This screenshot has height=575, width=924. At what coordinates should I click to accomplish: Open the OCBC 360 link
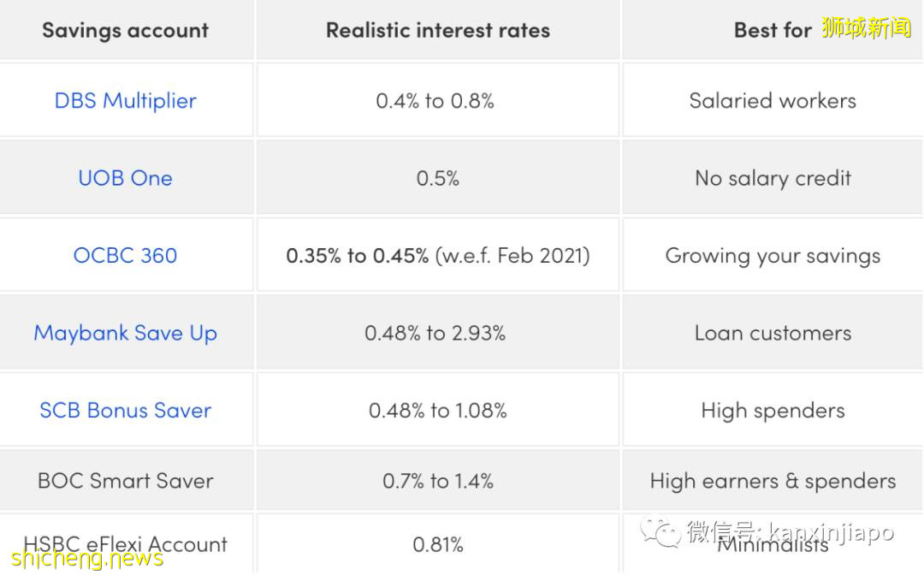coord(126,255)
